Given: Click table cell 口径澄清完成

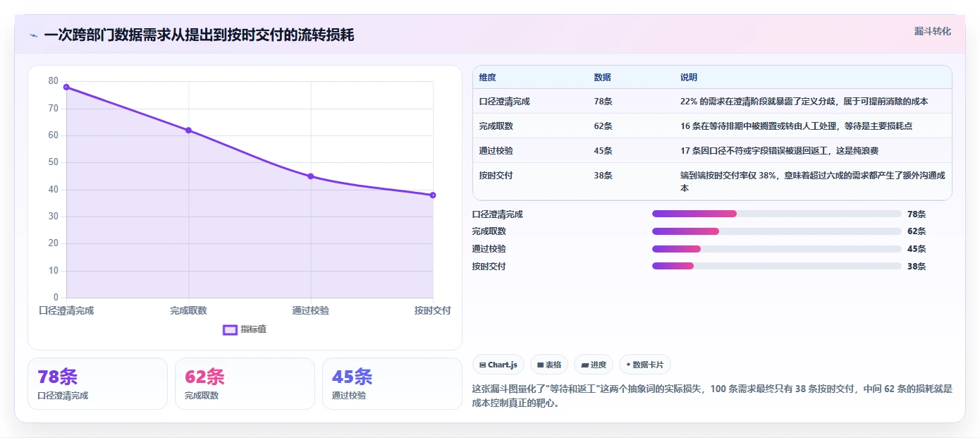Looking at the screenshot, I should [505, 102].
